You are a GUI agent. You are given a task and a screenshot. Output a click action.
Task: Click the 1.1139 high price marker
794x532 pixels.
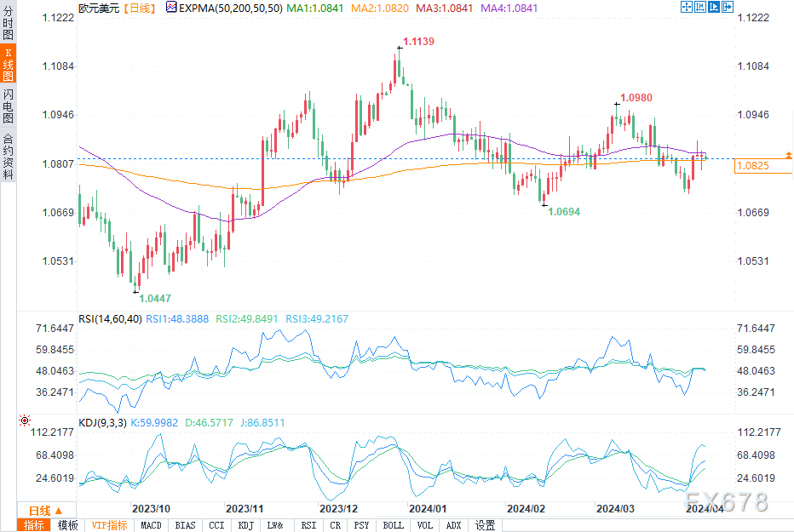coord(418,42)
